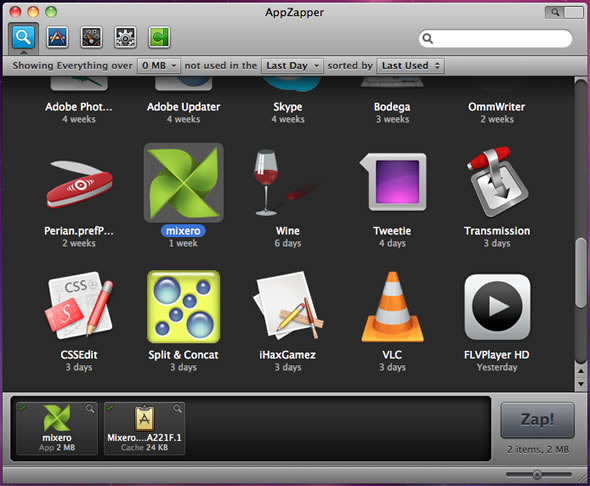Select the Perian.prefPane knife icon
This screenshot has width=590, height=486.
coord(79,184)
